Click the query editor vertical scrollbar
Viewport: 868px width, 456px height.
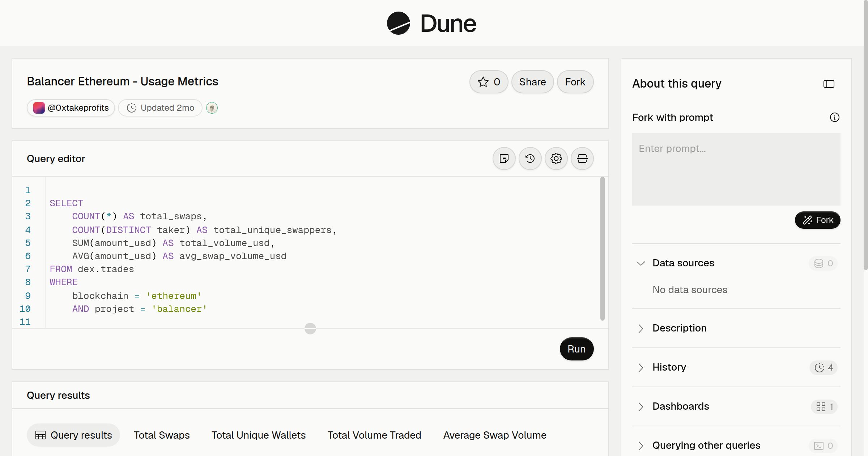click(x=603, y=249)
